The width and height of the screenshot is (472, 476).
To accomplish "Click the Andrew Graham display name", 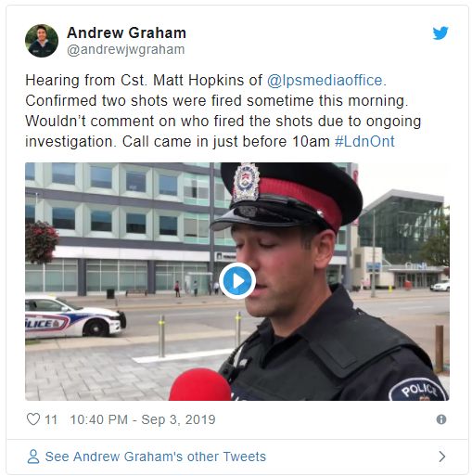I will click(x=126, y=32).
